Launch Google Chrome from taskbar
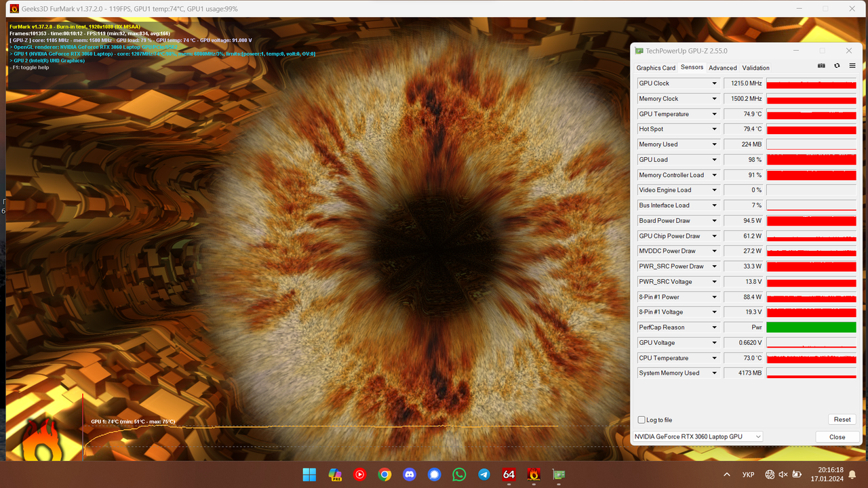 [x=384, y=474]
